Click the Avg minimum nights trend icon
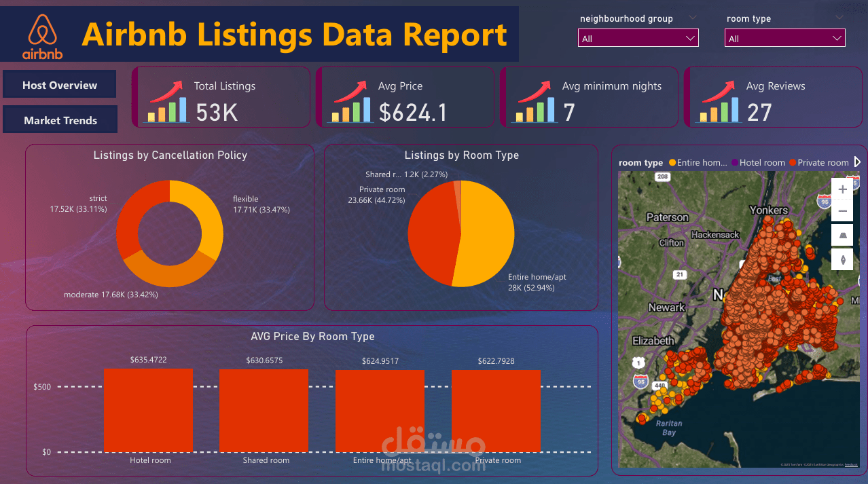 [535, 100]
